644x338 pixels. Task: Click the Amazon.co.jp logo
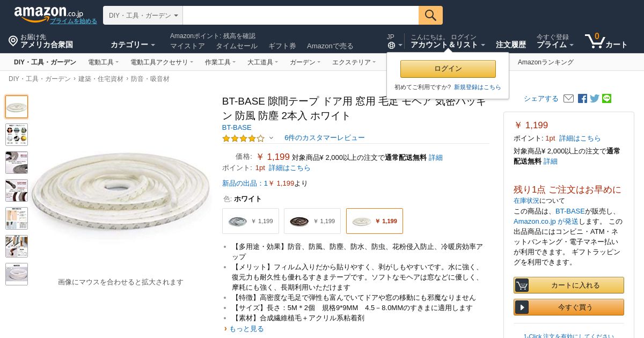[x=48, y=13]
